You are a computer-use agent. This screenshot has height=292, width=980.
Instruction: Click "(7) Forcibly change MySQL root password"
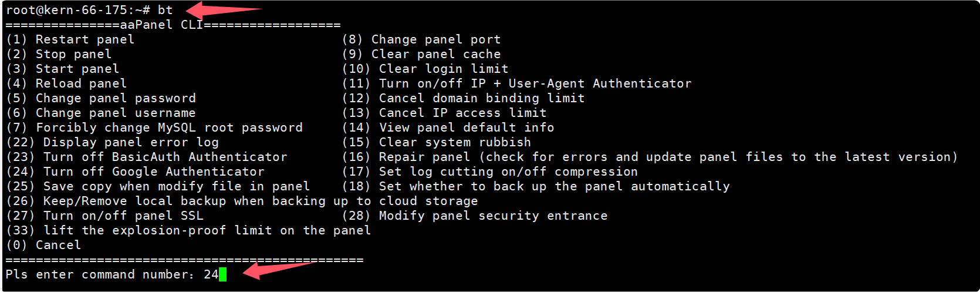click(154, 127)
